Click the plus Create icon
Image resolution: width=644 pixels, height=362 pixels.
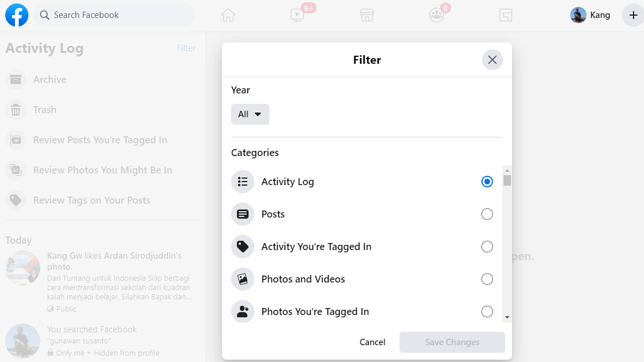634,15
